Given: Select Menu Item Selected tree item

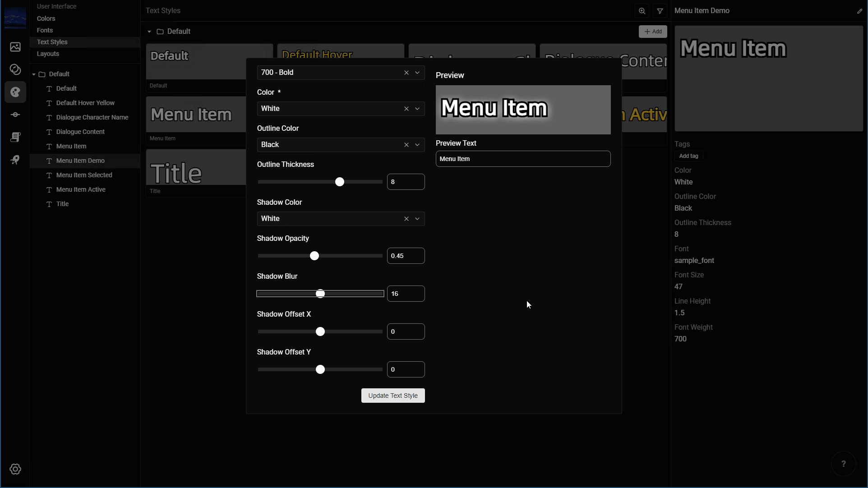Looking at the screenshot, I should tap(85, 175).
